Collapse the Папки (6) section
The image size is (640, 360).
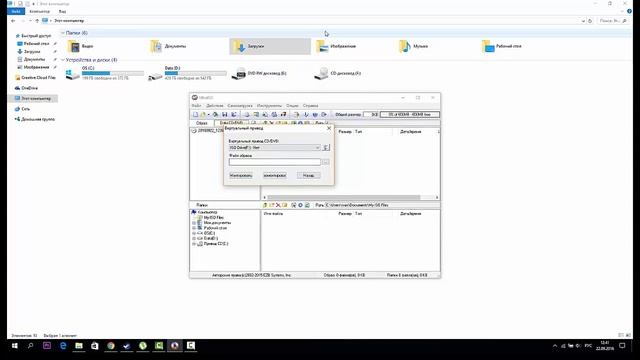pos(63,33)
